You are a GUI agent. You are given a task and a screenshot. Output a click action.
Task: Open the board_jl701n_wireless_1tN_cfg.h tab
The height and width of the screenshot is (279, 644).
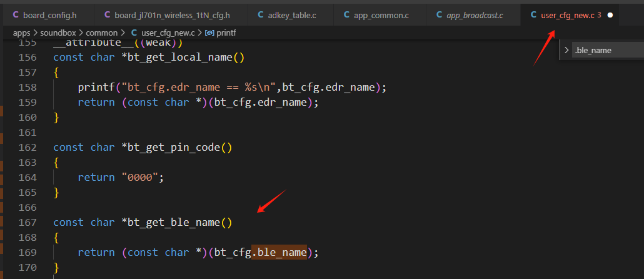171,15
